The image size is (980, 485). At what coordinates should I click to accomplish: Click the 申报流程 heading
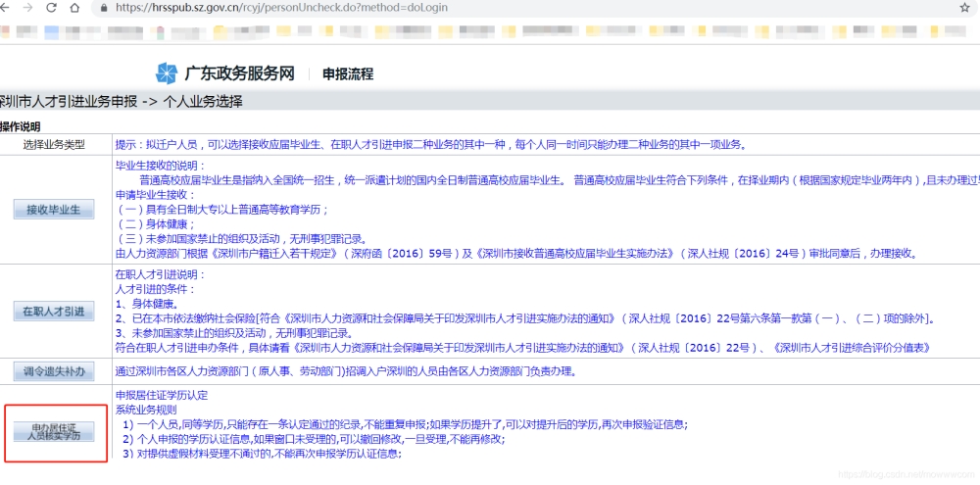tap(348, 73)
